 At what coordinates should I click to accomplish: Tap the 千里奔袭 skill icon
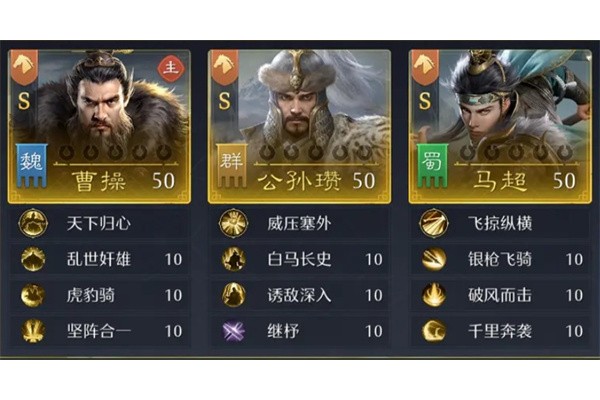point(434,331)
